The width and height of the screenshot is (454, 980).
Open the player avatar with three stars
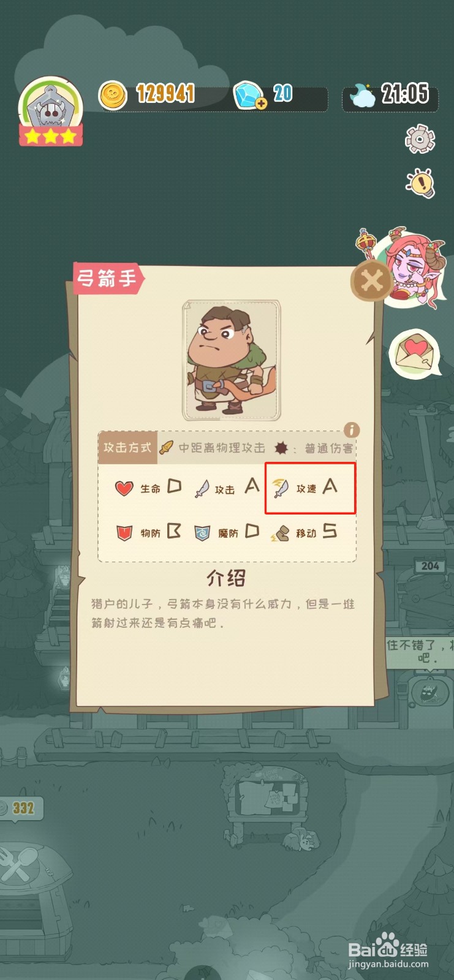(x=51, y=111)
